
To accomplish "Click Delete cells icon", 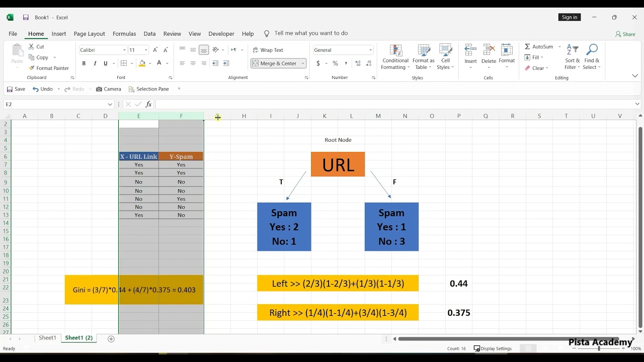I will [x=489, y=50].
